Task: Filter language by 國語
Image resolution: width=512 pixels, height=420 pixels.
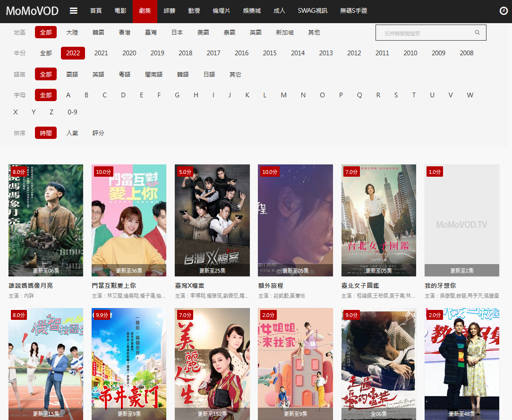Action: 72,75
